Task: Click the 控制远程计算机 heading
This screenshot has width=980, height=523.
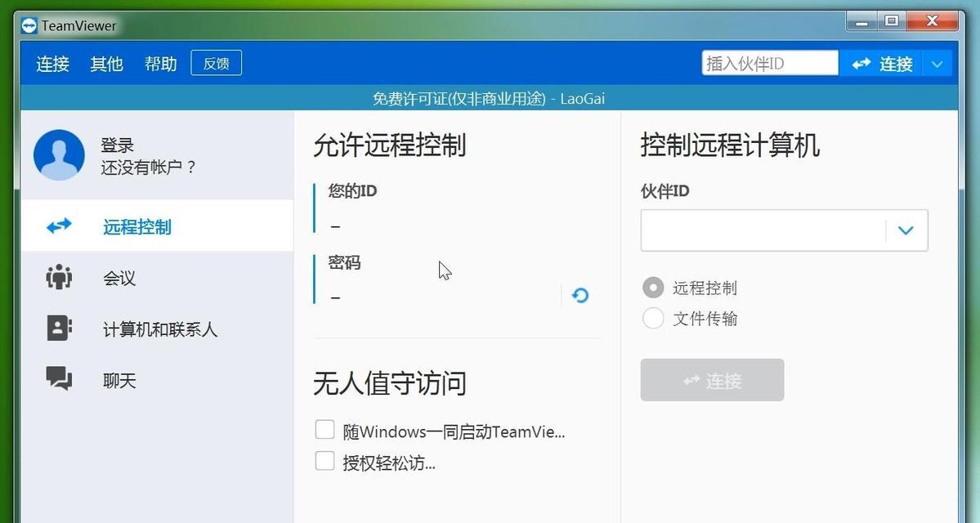Action: tap(730, 145)
